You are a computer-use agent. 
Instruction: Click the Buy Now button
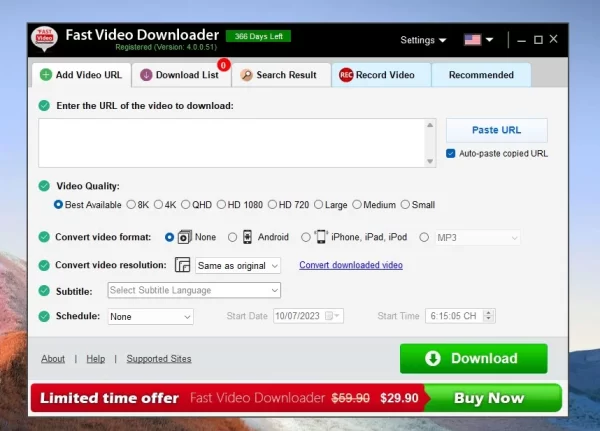(x=492, y=398)
